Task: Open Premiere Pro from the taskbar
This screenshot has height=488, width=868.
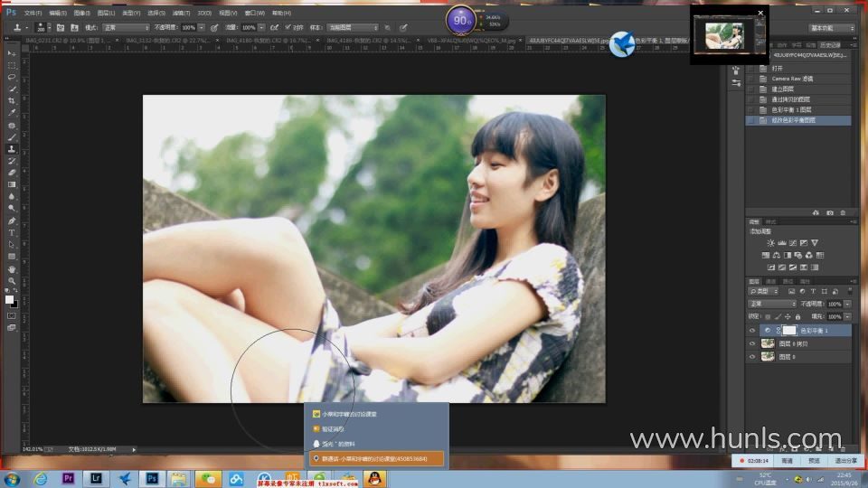Action: [68, 479]
